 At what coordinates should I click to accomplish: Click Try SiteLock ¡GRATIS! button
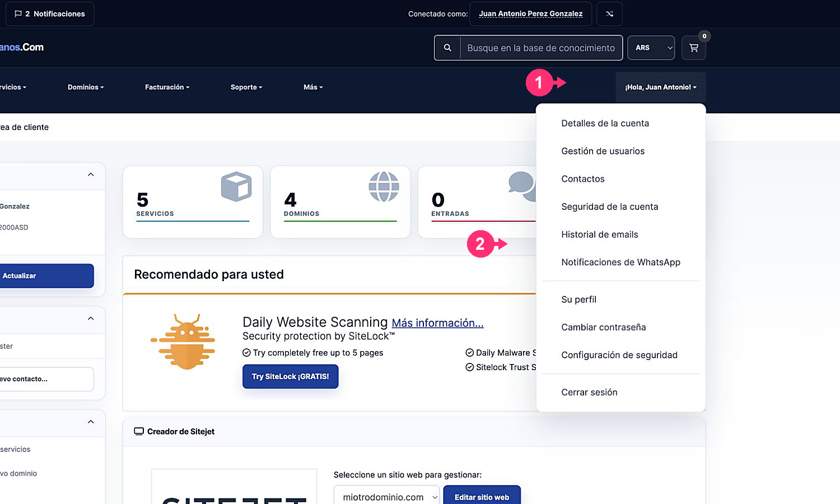click(290, 377)
